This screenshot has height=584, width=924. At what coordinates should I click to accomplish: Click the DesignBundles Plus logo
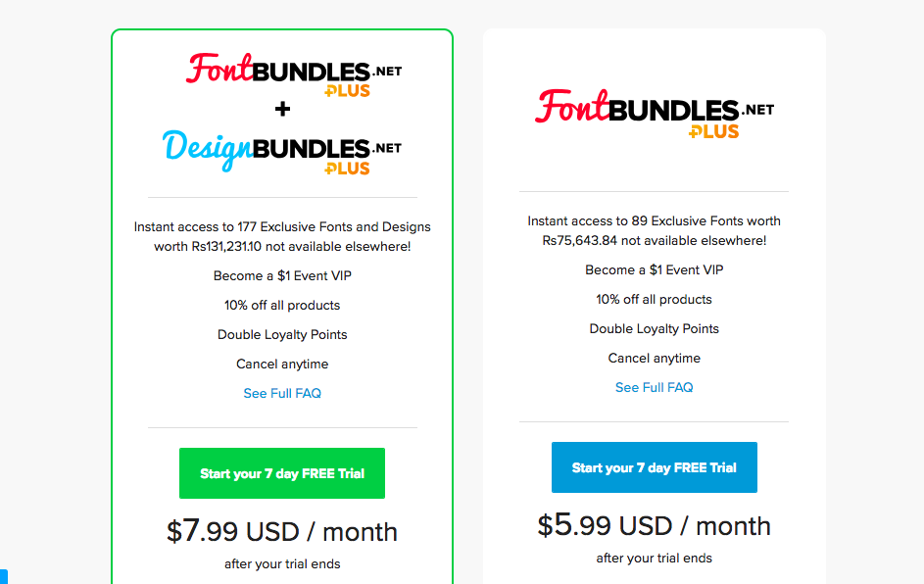pos(282,152)
